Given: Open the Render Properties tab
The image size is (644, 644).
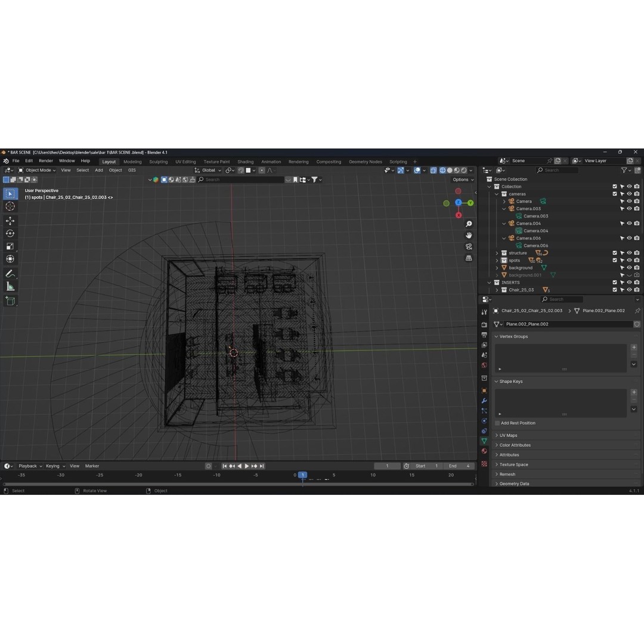Looking at the screenshot, I should 484,324.
